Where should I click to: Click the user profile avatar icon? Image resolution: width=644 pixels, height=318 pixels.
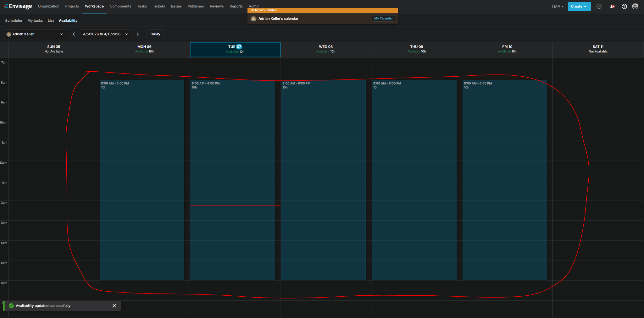pos(635,6)
